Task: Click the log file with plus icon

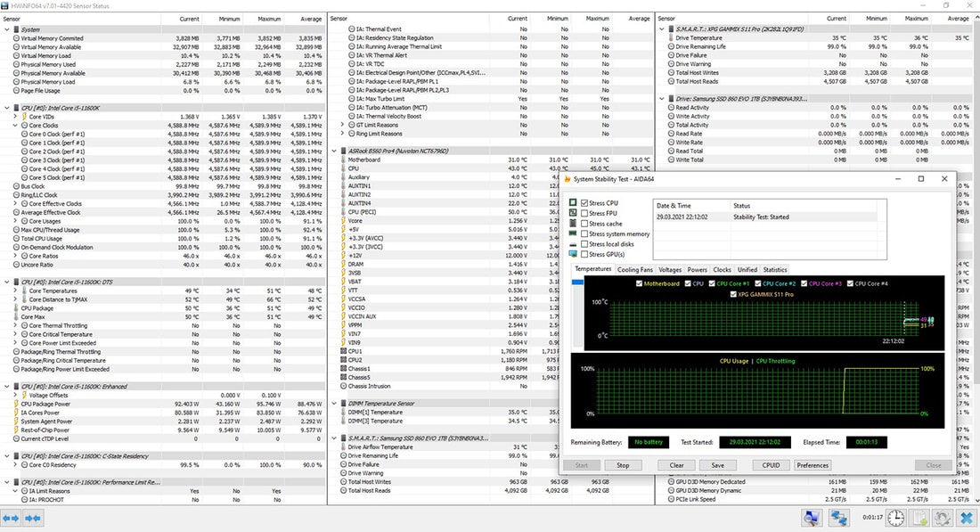Action: 920,518
